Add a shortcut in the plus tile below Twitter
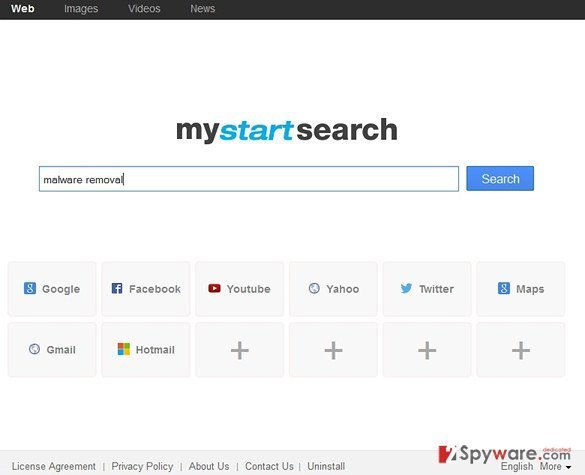This screenshot has width=585, height=475. tap(427, 350)
